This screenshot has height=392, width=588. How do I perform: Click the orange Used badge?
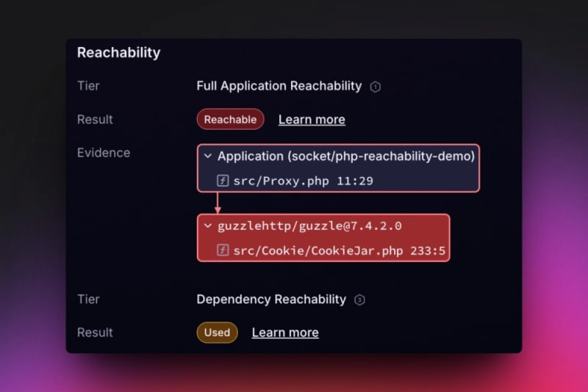[217, 333]
